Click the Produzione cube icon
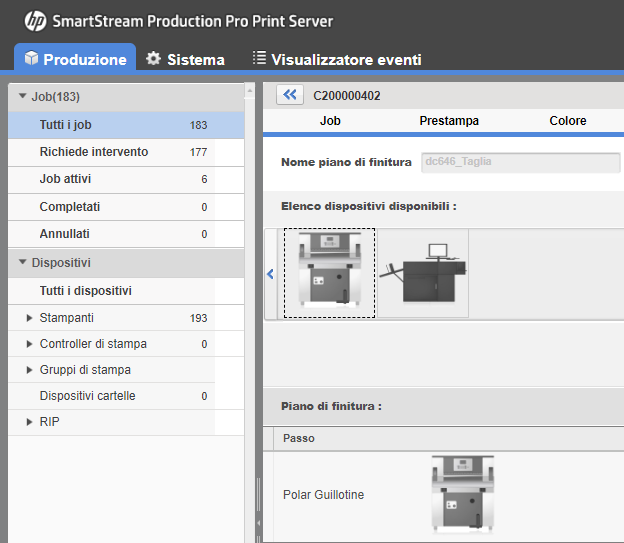Viewport: 624px width, 543px height. click(31, 58)
